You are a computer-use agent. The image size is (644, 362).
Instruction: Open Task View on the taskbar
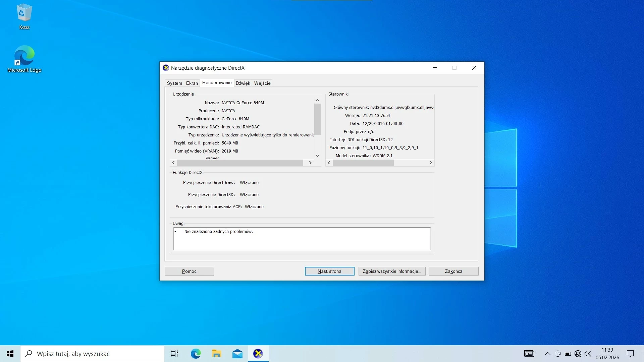pos(174,354)
